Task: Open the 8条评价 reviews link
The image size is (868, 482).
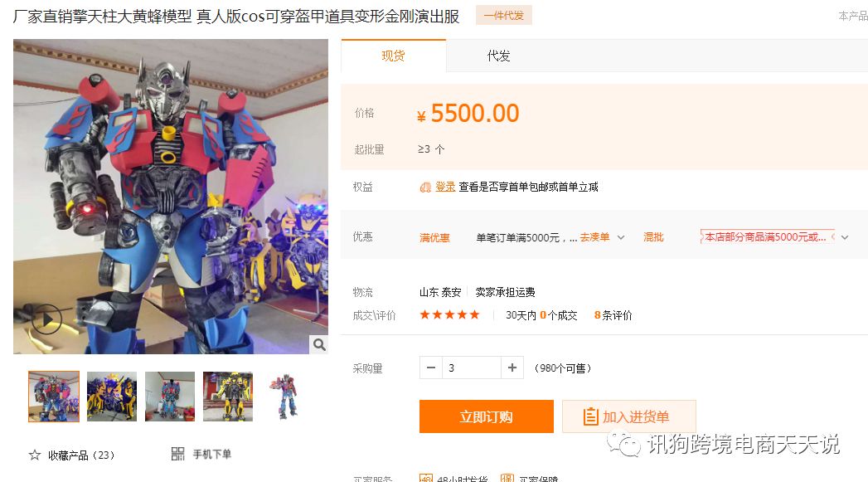Action: pyautogui.click(x=613, y=315)
